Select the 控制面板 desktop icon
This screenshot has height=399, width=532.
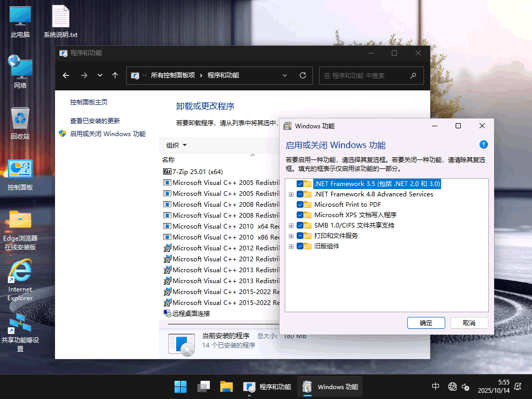pyautogui.click(x=20, y=175)
